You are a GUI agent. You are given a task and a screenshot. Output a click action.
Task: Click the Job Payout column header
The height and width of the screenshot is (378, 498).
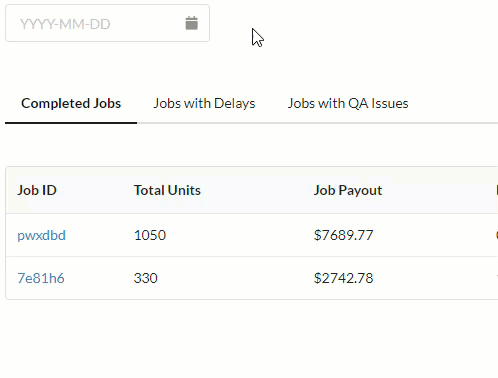pos(348,190)
